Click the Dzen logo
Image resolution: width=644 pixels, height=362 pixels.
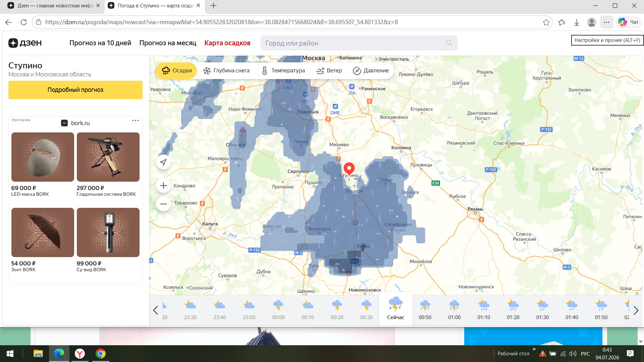click(25, 43)
